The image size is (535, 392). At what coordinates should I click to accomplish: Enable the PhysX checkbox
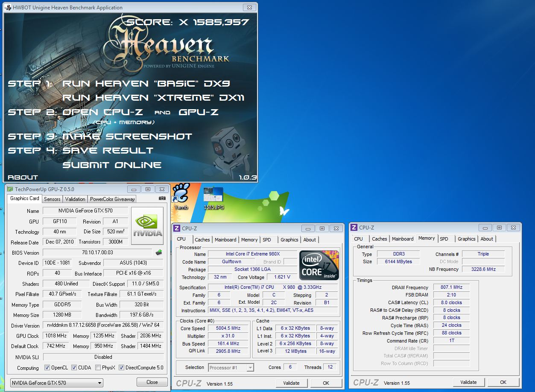tap(98, 368)
